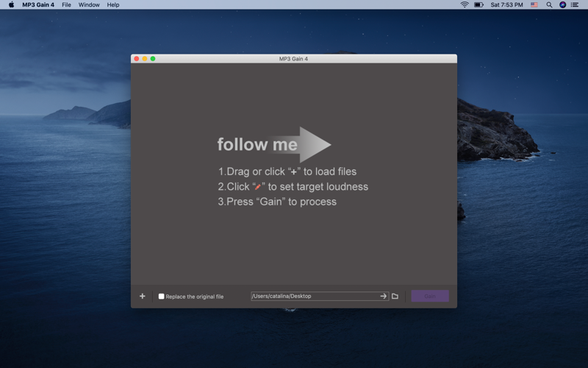Click the Siri icon in menu bar
The image size is (588, 368).
click(562, 4)
